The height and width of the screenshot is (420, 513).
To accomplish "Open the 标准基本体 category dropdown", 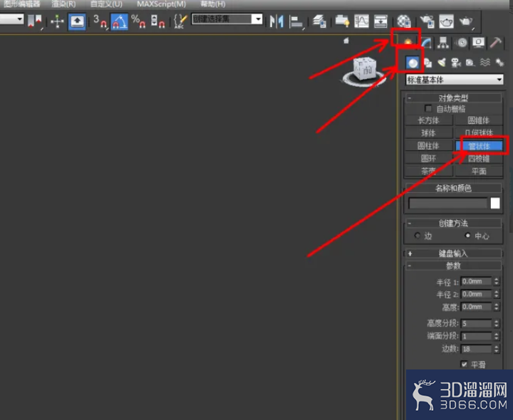I will [x=454, y=80].
